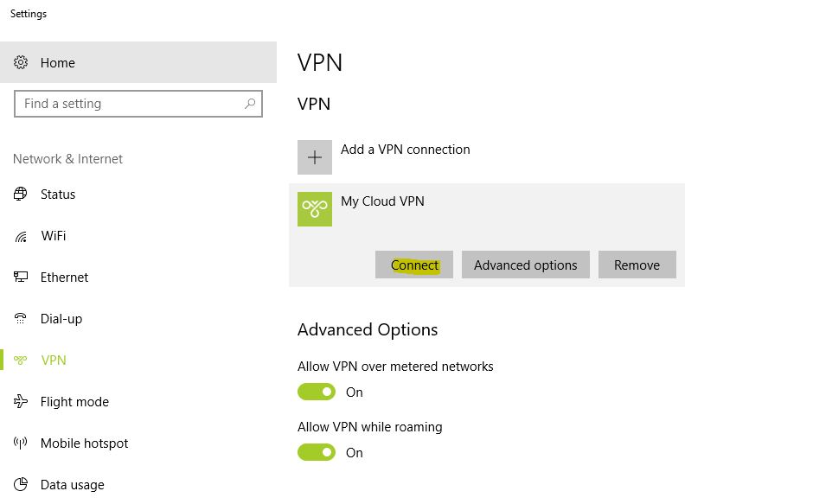Click the Home gear icon
The height and width of the screenshot is (504, 813).
coord(20,62)
